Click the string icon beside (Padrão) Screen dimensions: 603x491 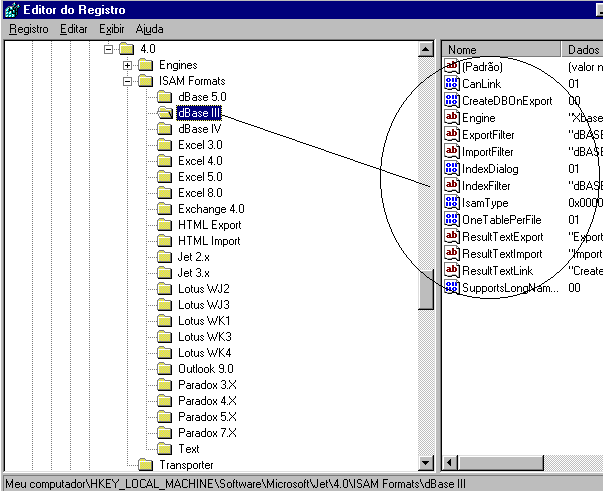point(451,67)
